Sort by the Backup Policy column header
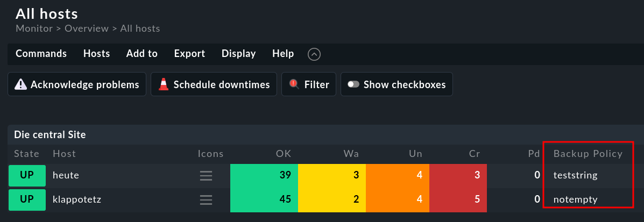Image resolution: width=644 pixels, height=222 pixels. 588,154
